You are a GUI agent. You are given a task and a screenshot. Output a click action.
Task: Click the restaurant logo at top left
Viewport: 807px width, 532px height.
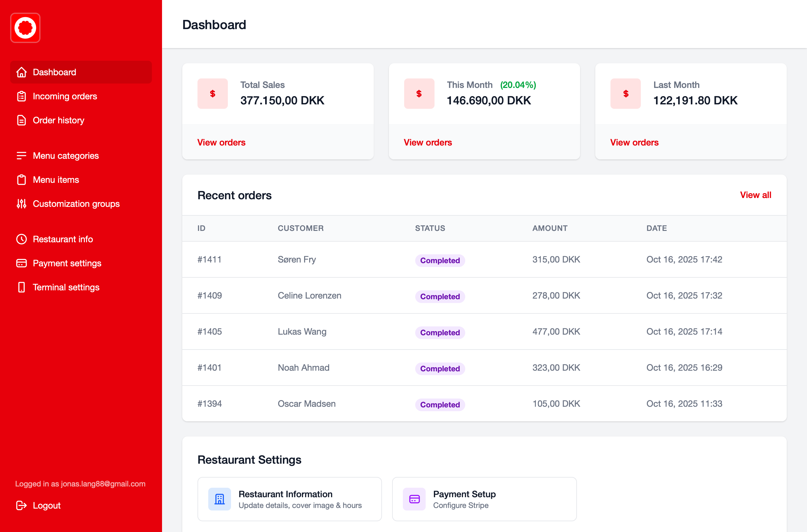coord(25,28)
